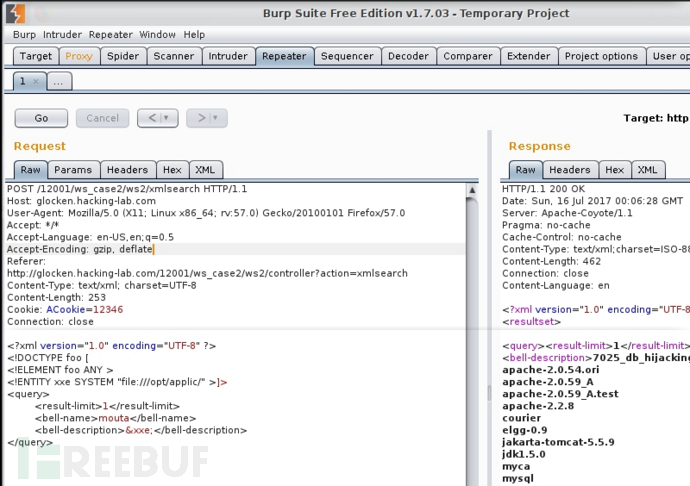Click the request/response pane split handle

tap(489, 393)
